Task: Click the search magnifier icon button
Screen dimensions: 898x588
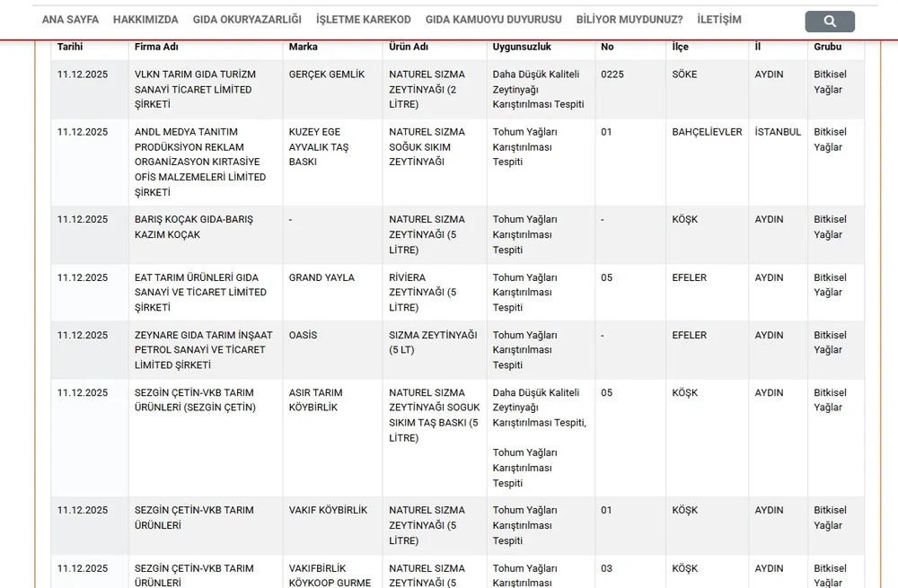Action: [x=829, y=21]
